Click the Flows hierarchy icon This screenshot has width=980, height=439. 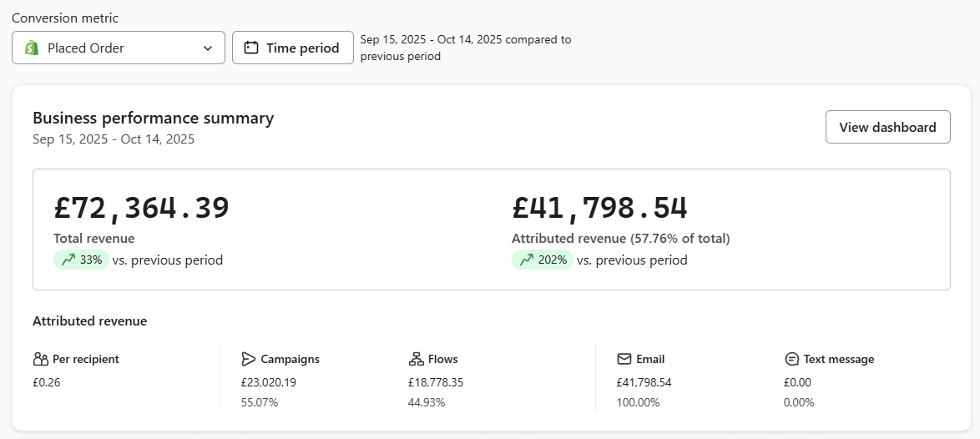pyautogui.click(x=416, y=359)
